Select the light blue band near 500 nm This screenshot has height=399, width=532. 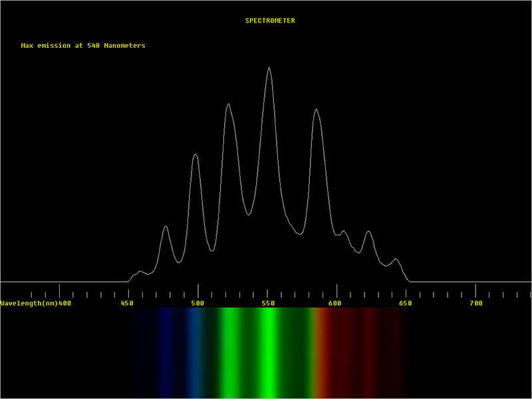tap(195, 352)
